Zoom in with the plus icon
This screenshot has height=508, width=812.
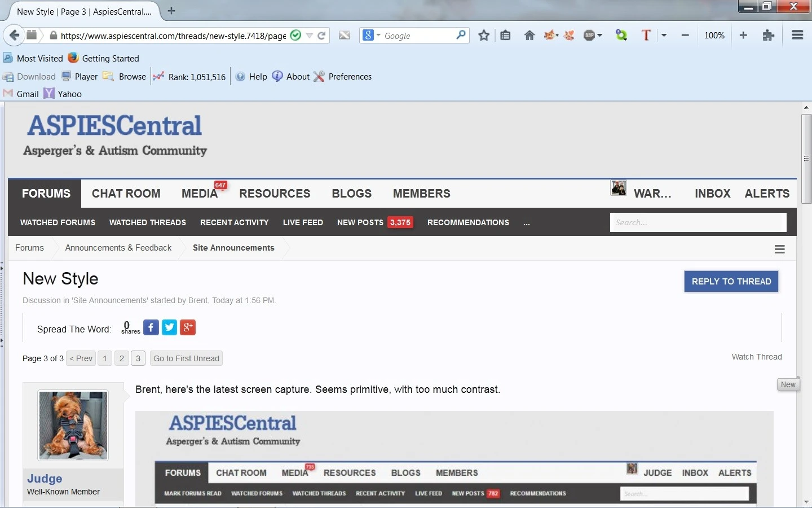[743, 35]
